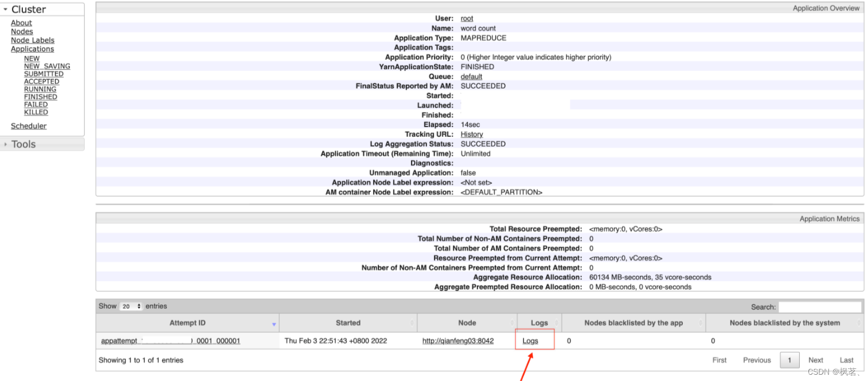Filter applications by NEW state
Viewport: 868px width, 381px height.
click(32, 58)
